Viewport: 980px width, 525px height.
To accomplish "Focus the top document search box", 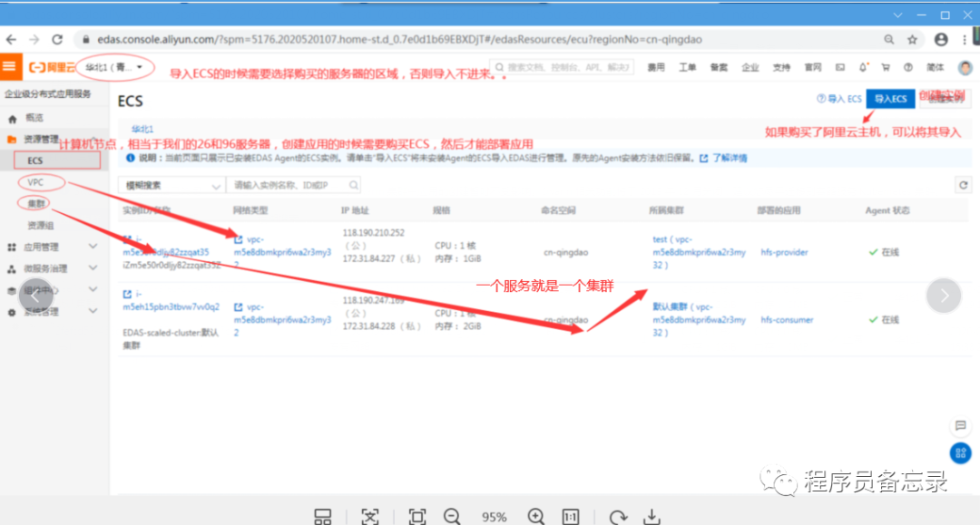I will click(x=562, y=67).
